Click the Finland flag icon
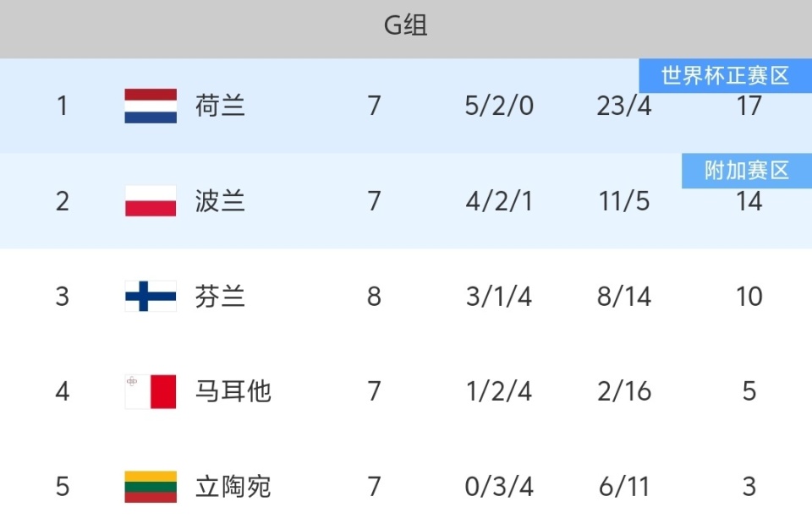 click(151, 297)
